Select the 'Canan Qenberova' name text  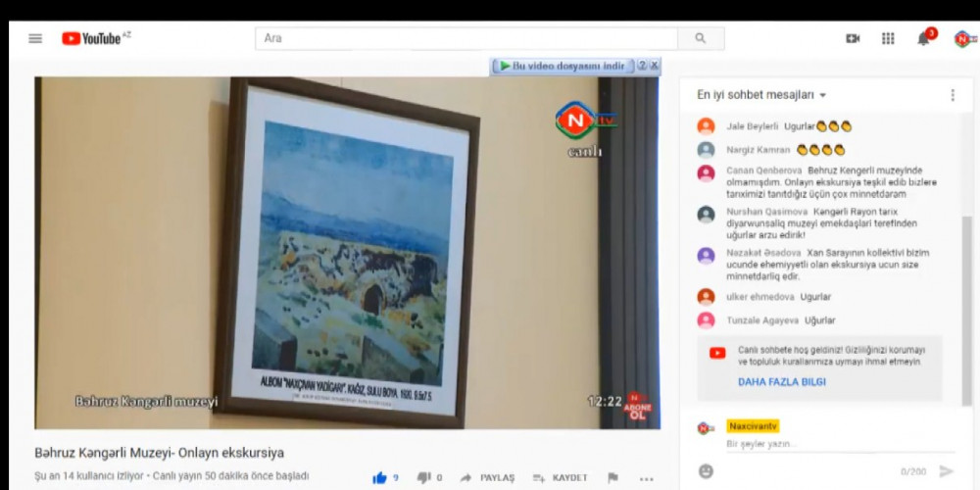(763, 170)
